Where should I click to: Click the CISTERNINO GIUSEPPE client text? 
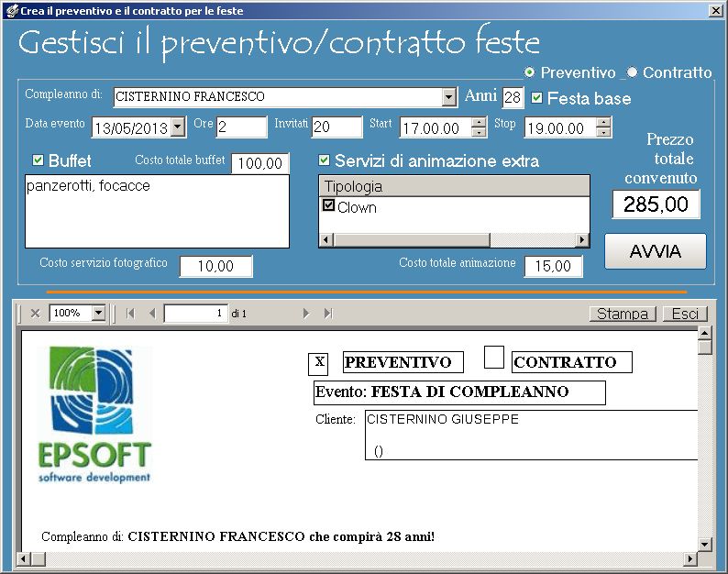point(443,419)
